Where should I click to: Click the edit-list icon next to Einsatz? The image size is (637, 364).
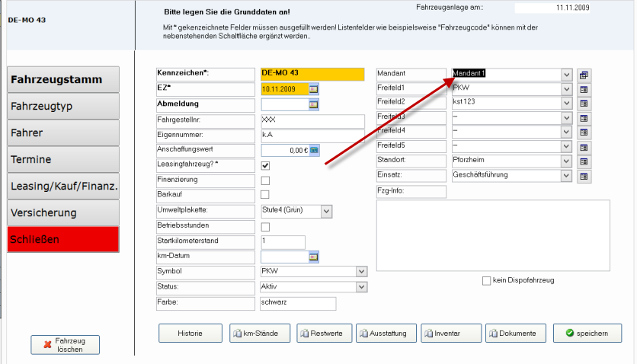pos(584,177)
